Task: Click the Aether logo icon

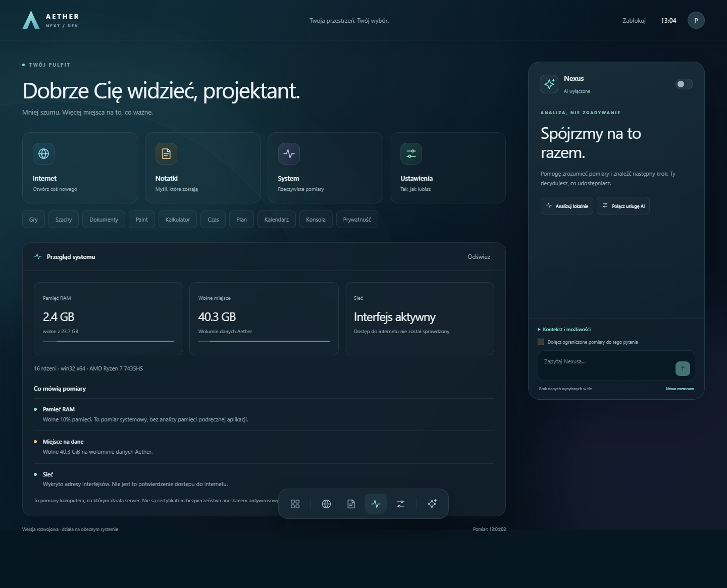Action: [31, 20]
